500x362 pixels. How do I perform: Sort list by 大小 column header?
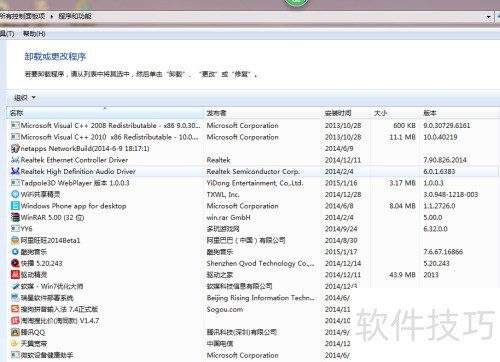pos(395,113)
